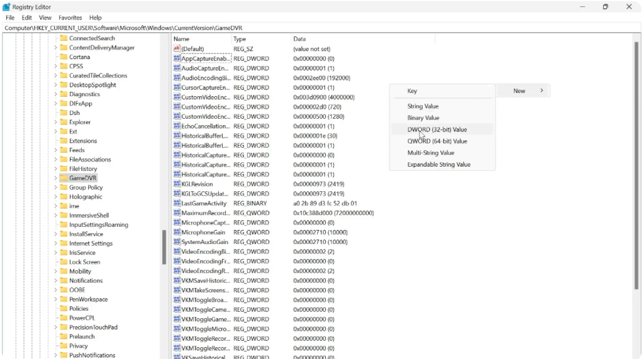The height and width of the screenshot is (359, 644).
Task: Choose DWORD (32-bit) Value from submenu
Action: pos(442,130)
